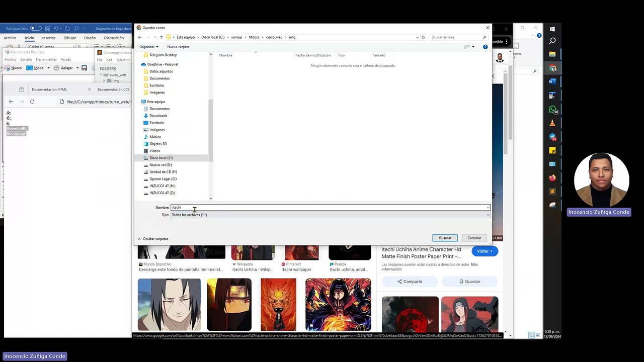Close the Documentación HTML browser tab
The width and height of the screenshot is (644, 362).
pyautogui.click(x=90, y=89)
